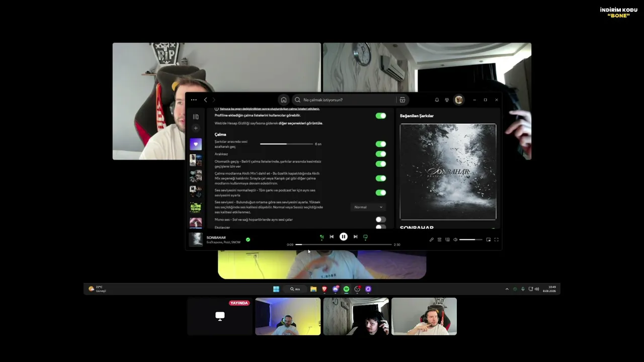The height and width of the screenshot is (362, 644).
Task: Toggle the crossfade songs switch
Action: click(381, 144)
